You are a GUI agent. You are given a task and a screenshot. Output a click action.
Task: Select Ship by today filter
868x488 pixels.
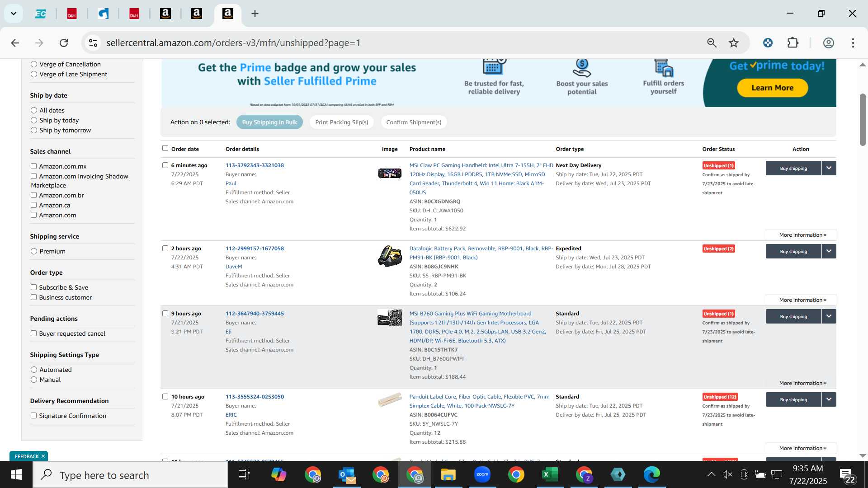pyautogui.click(x=34, y=120)
